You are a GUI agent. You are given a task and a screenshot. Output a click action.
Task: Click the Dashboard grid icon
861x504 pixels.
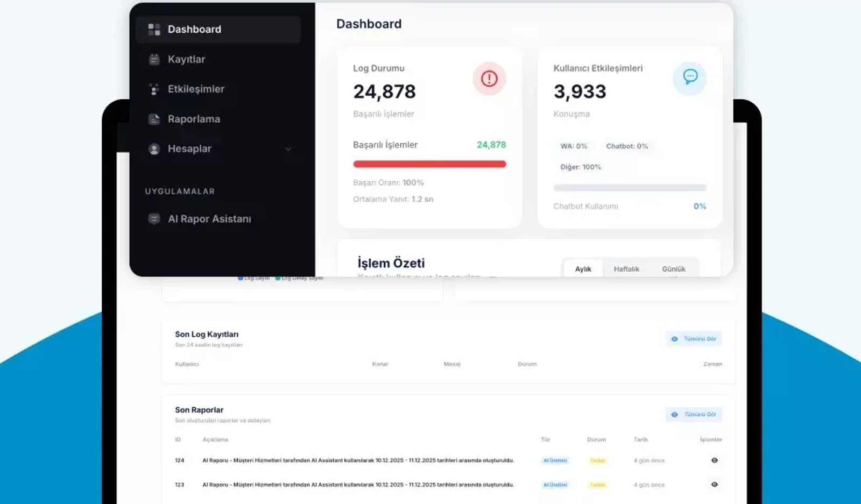[154, 29]
